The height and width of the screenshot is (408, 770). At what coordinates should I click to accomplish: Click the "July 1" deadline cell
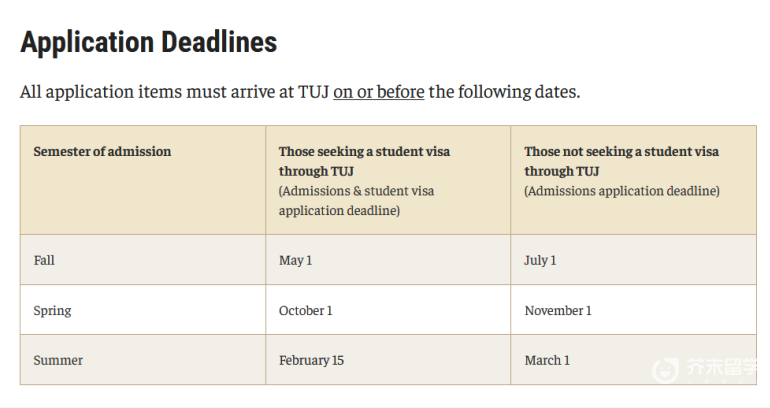633,260
